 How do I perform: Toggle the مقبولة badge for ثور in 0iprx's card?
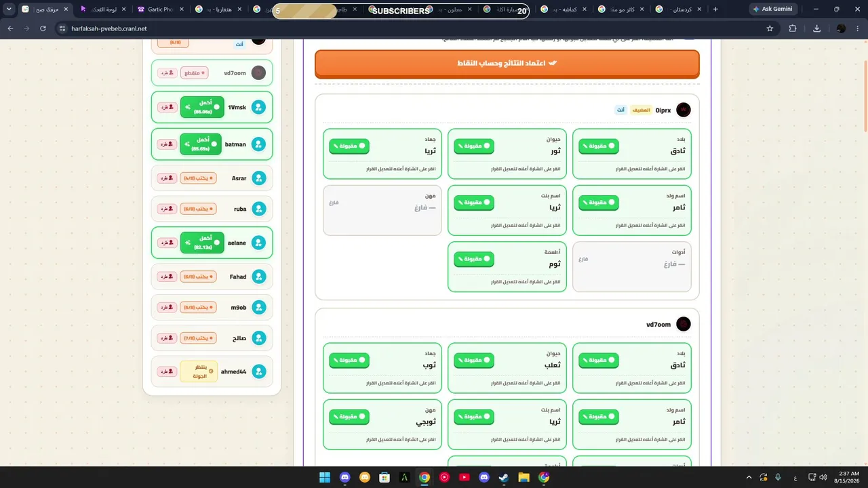[473, 146]
